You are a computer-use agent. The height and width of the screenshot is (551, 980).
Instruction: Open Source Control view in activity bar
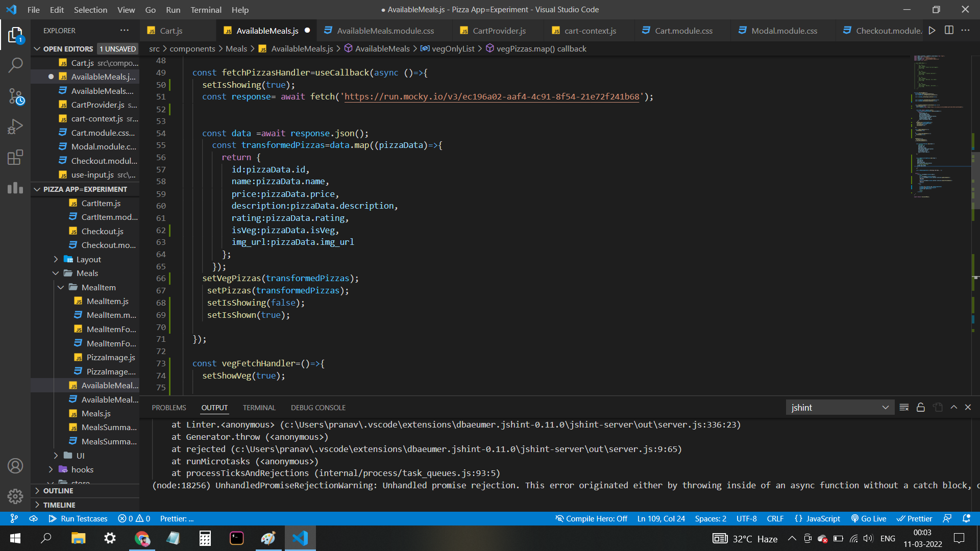[15, 96]
